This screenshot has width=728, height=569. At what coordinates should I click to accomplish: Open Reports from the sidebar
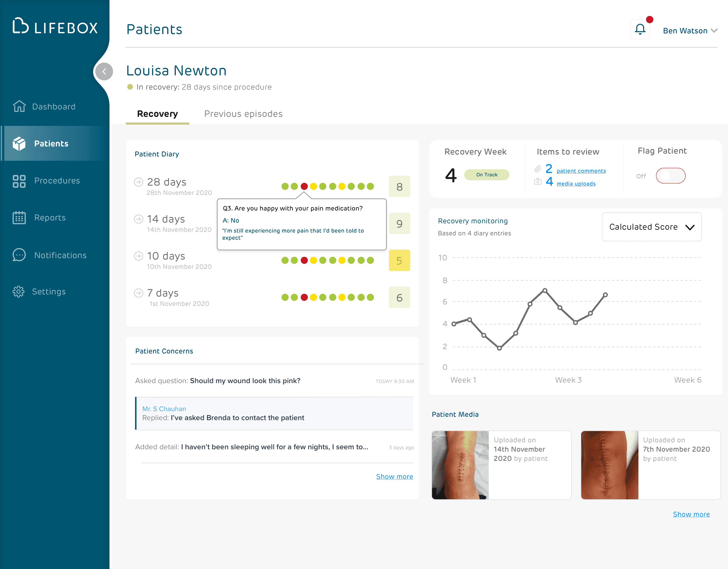(50, 217)
